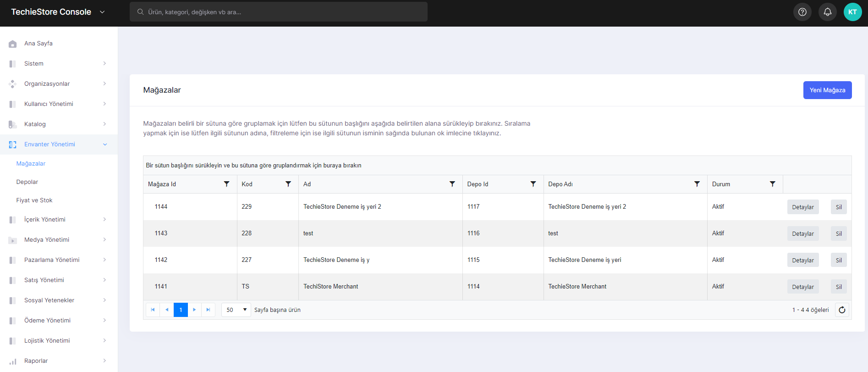Click the KT user avatar

[x=853, y=12]
